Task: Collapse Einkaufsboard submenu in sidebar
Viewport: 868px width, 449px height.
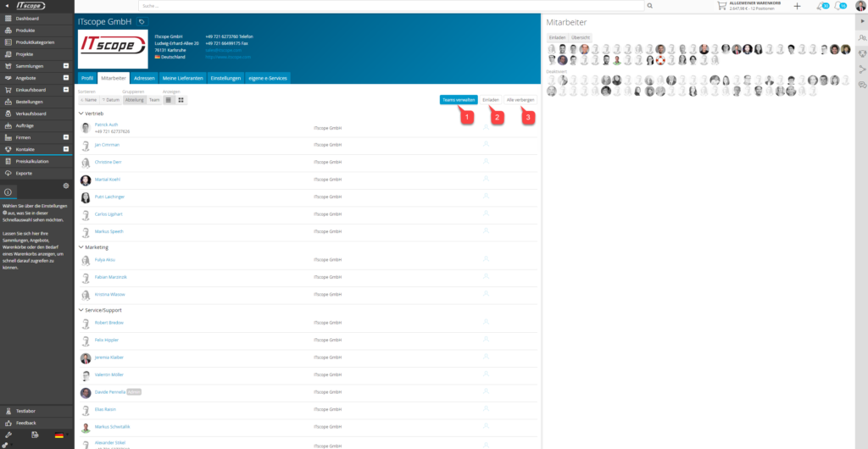Action: click(66, 90)
